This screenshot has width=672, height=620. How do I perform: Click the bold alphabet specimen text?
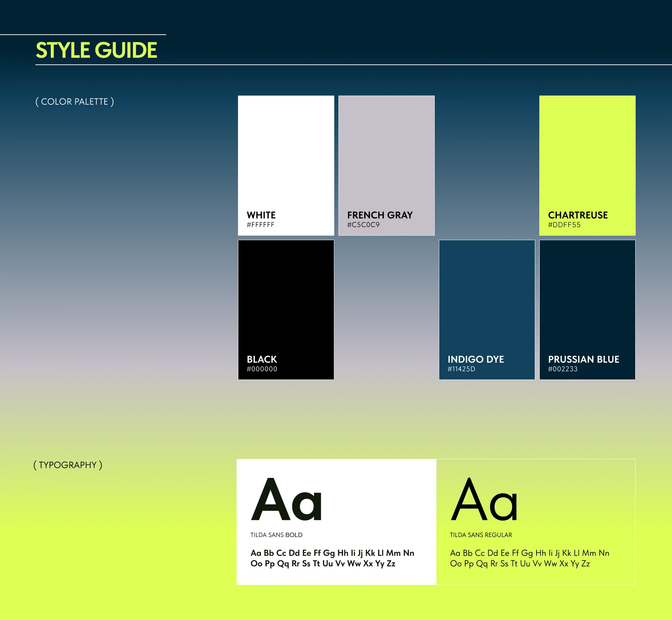[x=332, y=558]
